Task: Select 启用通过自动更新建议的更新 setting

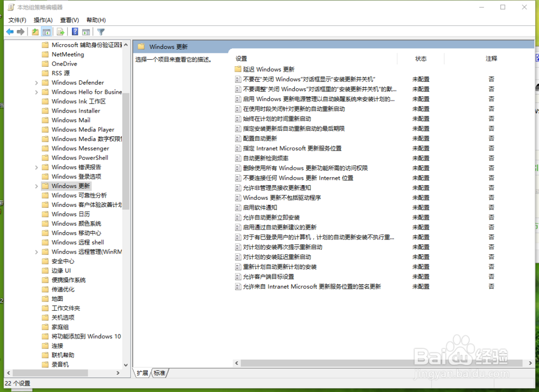Action: pos(279,228)
